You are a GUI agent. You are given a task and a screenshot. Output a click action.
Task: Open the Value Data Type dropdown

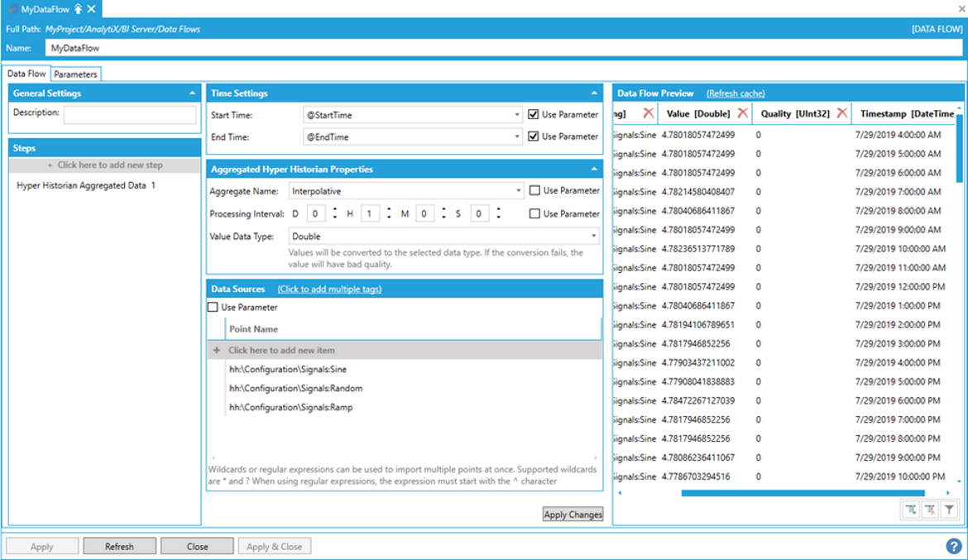[x=594, y=237]
